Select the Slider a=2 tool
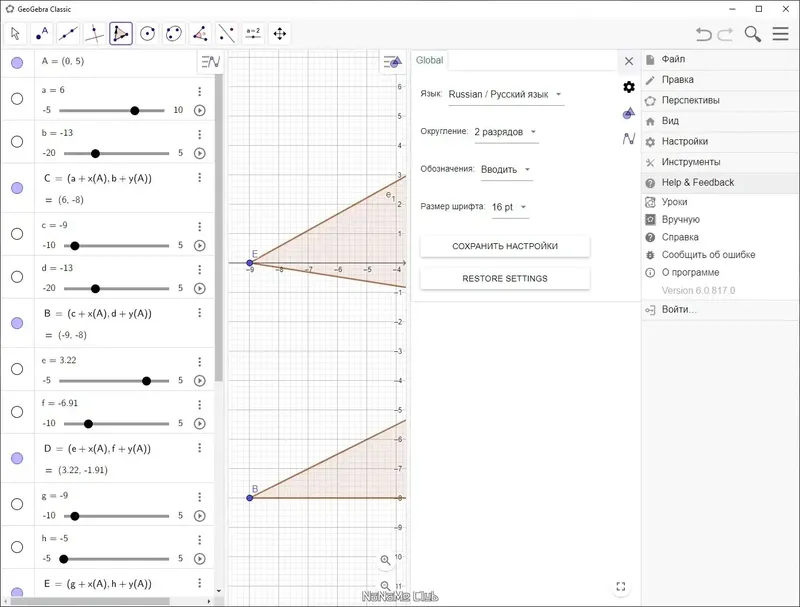Image resolution: width=800 pixels, height=607 pixels. (253, 34)
